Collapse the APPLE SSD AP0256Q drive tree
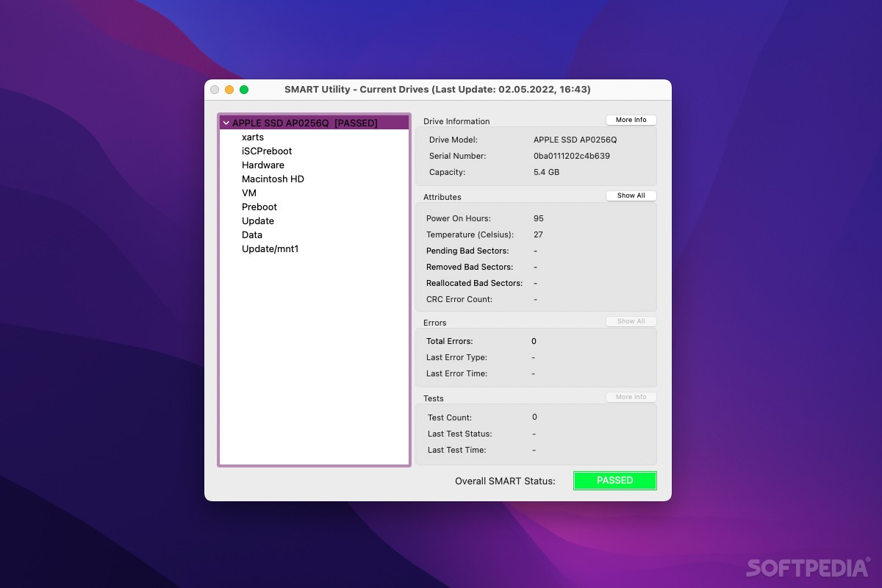 (x=226, y=123)
